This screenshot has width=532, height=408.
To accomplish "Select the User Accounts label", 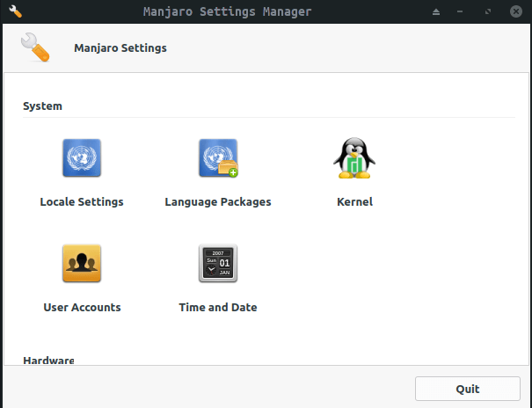I will [x=82, y=308].
